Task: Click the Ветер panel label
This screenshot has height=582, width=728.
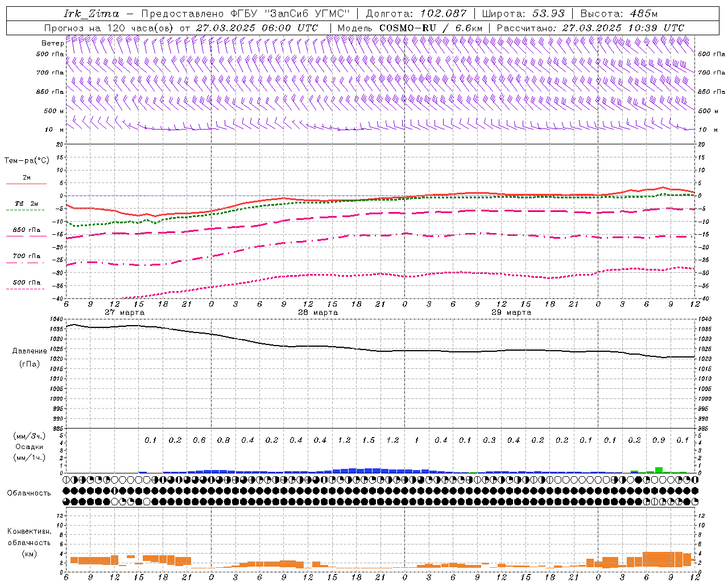Action: coord(52,43)
